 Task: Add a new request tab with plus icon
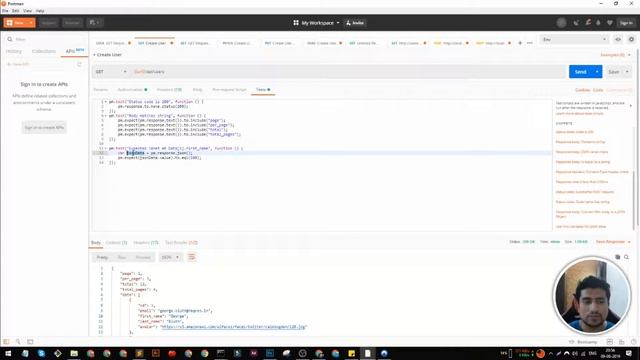[520, 43]
